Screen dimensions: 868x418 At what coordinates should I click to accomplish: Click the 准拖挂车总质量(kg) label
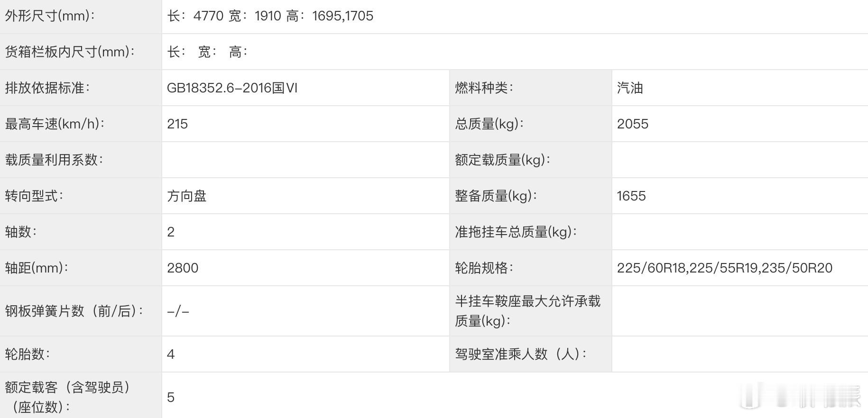tap(516, 232)
